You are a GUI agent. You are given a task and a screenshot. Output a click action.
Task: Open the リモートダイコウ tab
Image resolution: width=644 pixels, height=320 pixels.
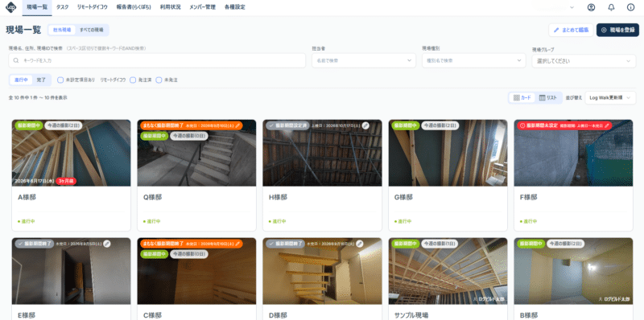(x=93, y=7)
